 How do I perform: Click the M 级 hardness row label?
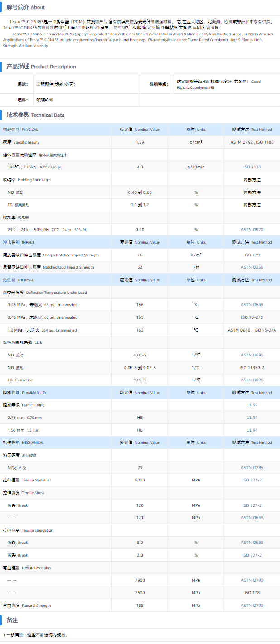pyautogui.click(x=17, y=468)
